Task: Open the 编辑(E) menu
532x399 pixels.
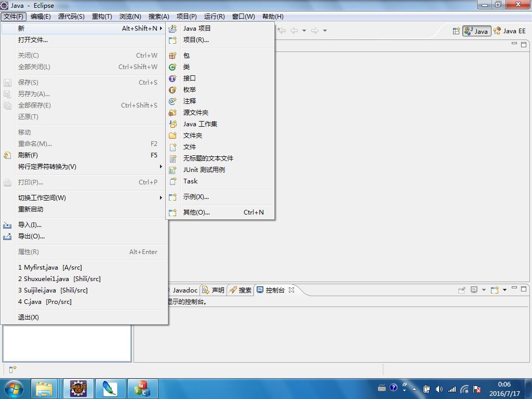Action: point(41,17)
